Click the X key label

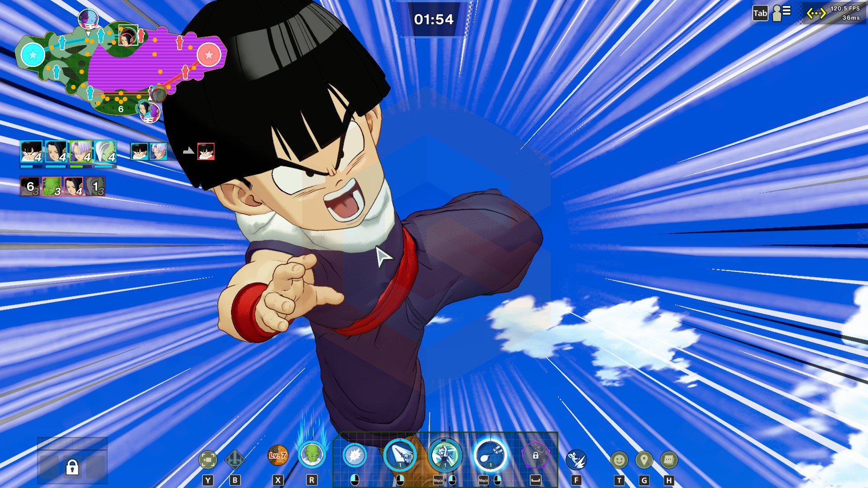pyautogui.click(x=278, y=480)
